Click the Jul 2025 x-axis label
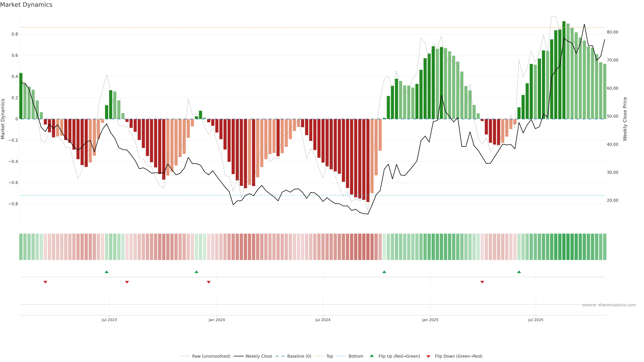This screenshot has height=362, width=644. pyautogui.click(x=535, y=320)
